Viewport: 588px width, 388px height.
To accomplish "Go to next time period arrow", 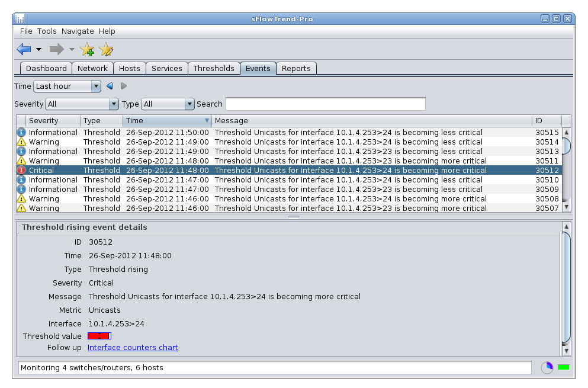I will pyautogui.click(x=124, y=86).
